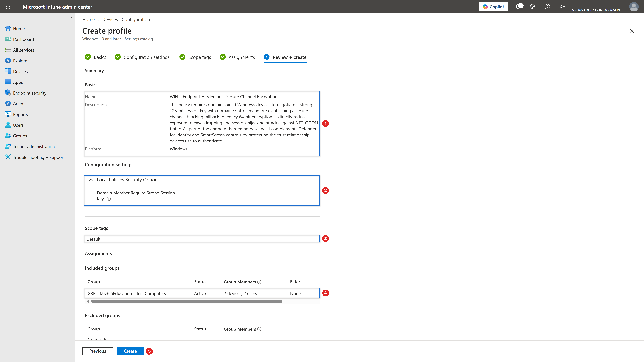This screenshot has height=362, width=644.
Task: Click the Filter column header
Action: (295, 282)
